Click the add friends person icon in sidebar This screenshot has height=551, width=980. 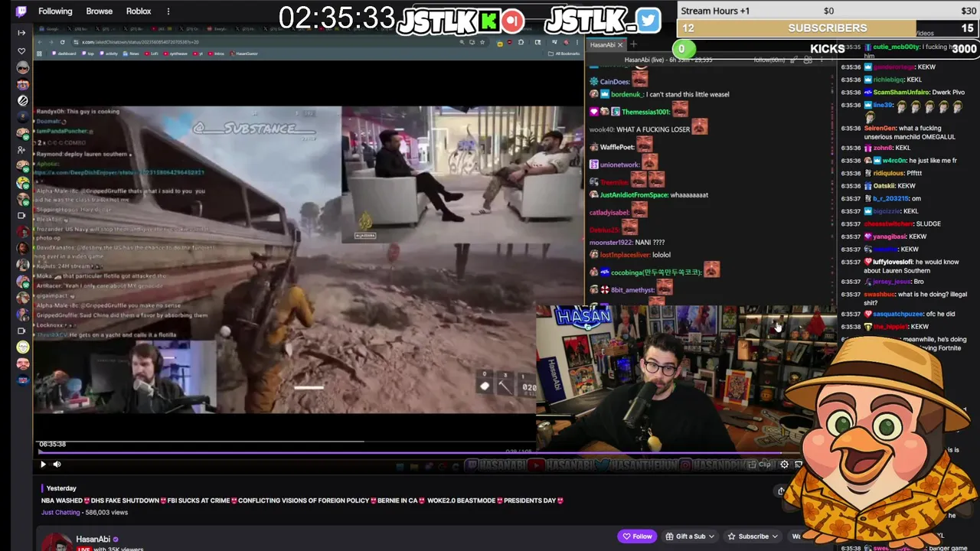(21, 150)
